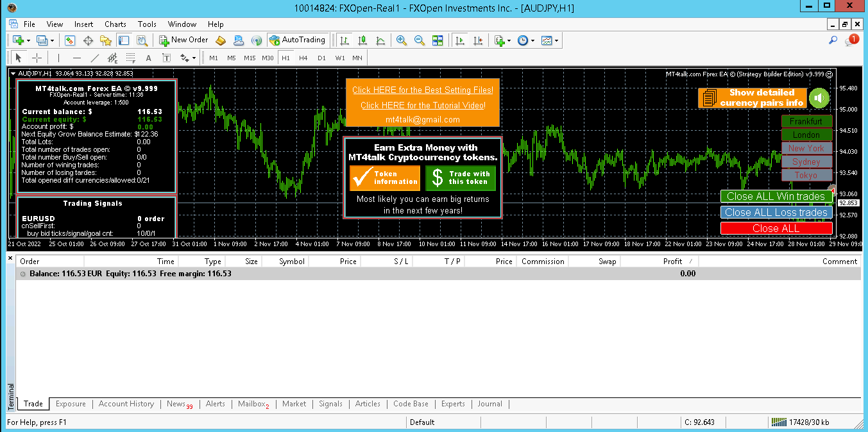868x432 pixels.
Task: Select the Cursor arrow tool
Action: [x=19, y=58]
